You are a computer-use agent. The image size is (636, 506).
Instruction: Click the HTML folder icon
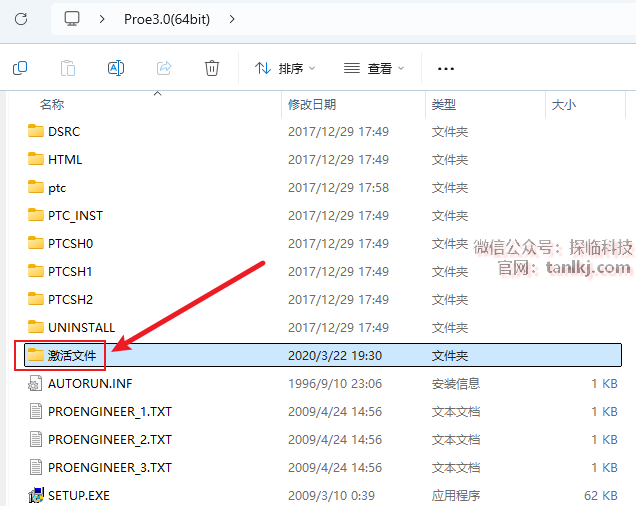click(x=36, y=159)
